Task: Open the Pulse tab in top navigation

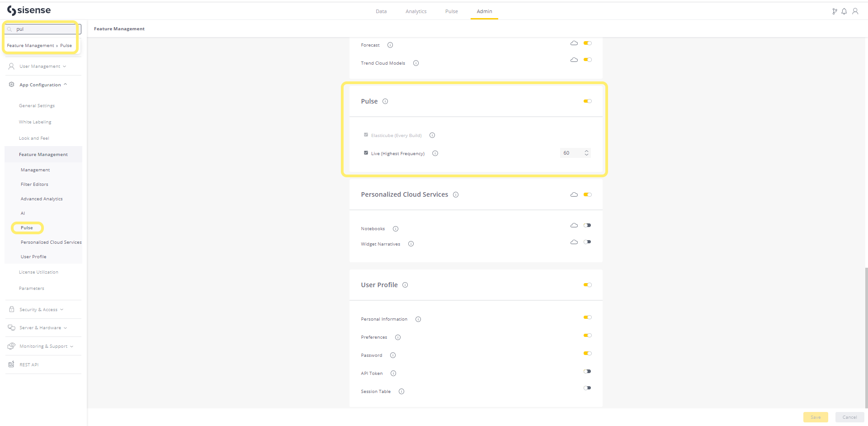Action: tap(452, 11)
